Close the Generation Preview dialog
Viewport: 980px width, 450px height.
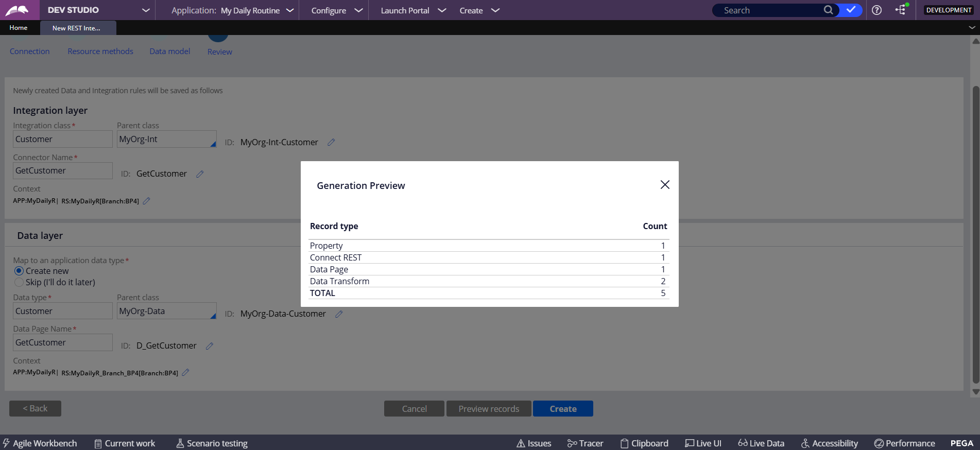tap(665, 185)
